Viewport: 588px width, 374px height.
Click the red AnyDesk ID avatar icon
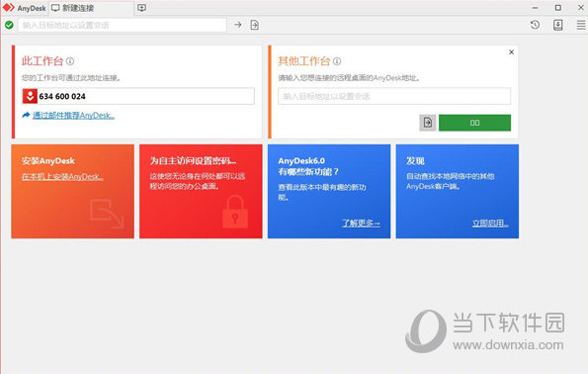pos(30,96)
